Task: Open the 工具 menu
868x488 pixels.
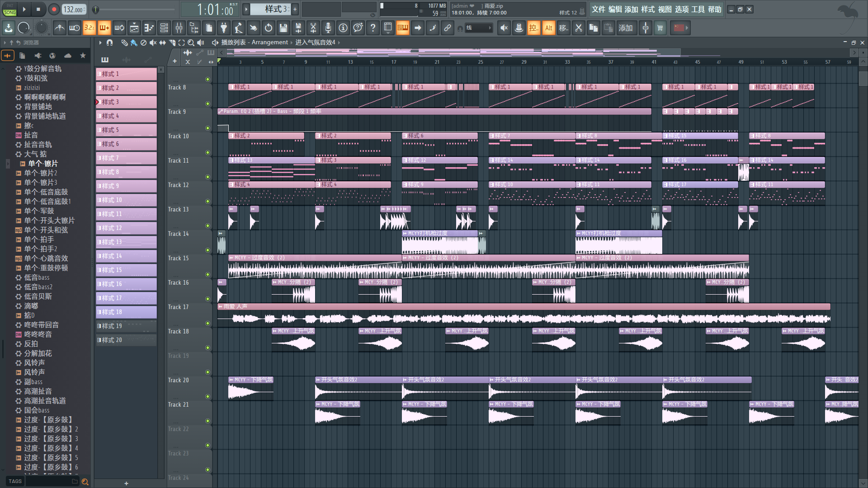Action: 698,9
